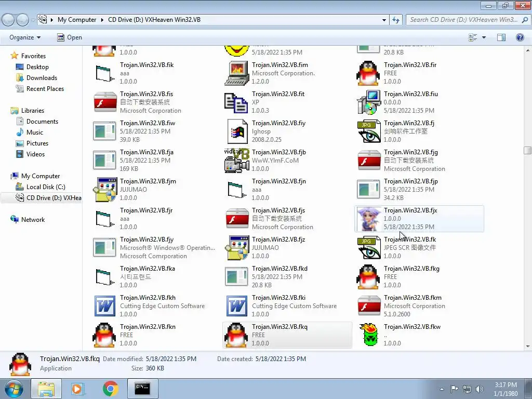Open the Organize menu
This screenshot has height=399, width=532.
coord(25,37)
